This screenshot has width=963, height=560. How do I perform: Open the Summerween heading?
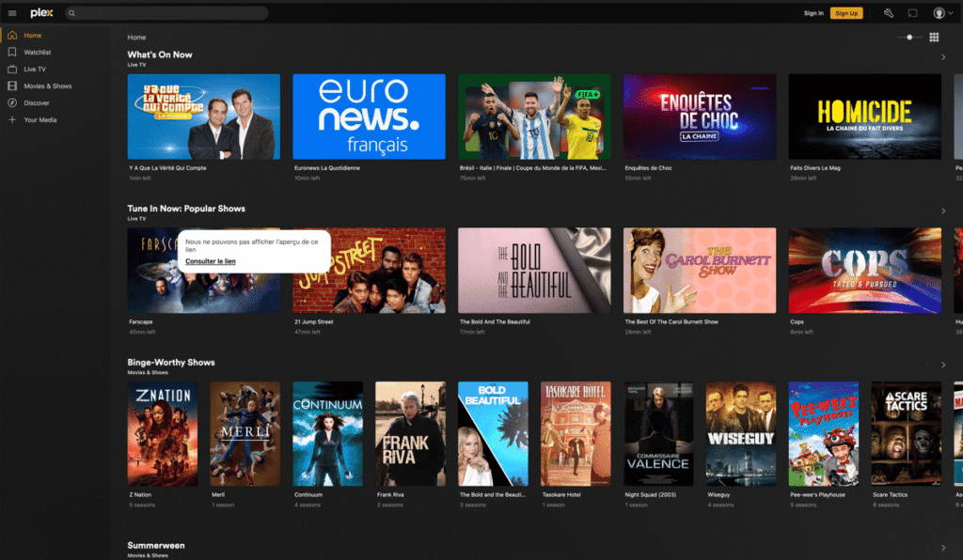tap(156, 545)
